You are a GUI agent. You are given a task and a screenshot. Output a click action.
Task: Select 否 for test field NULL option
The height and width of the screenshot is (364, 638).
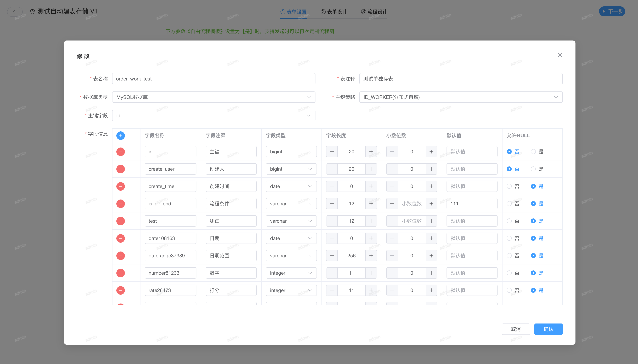click(509, 221)
